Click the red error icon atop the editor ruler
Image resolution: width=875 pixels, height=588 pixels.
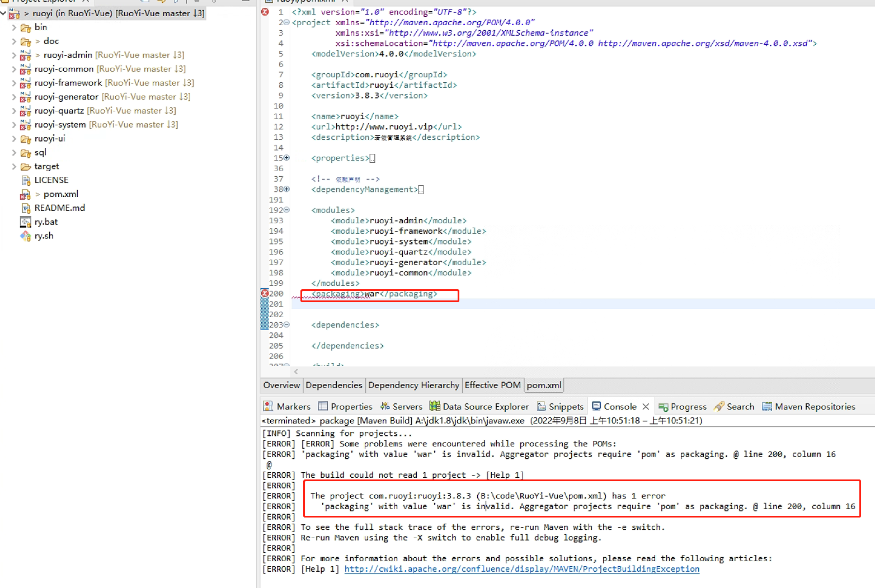coord(265,11)
